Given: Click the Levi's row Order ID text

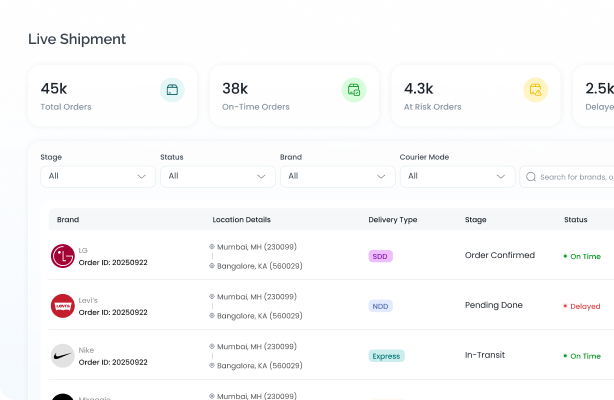Looking at the screenshot, I should pyautogui.click(x=113, y=312).
